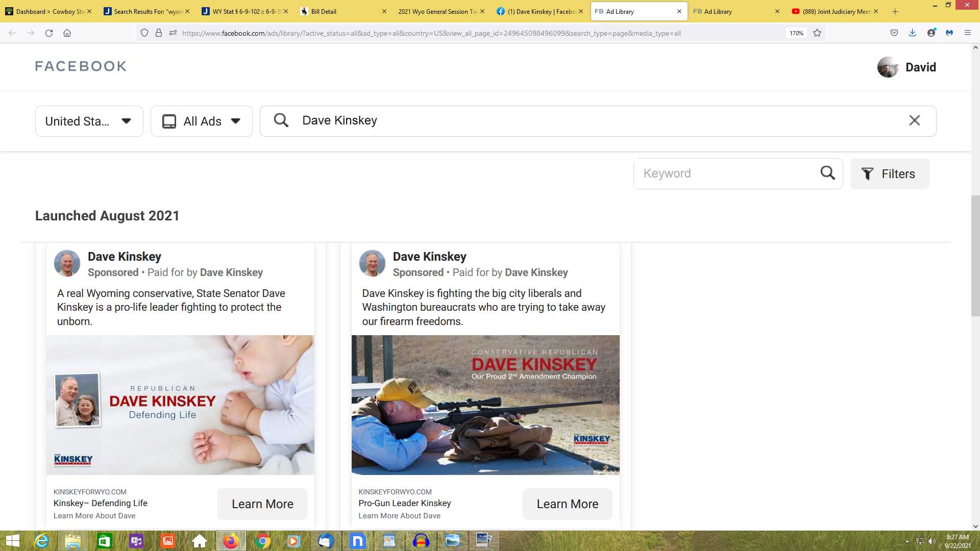Open the Firefox hamburger menu
Viewport: 980px width, 551px height.
(x=967, y=33)
